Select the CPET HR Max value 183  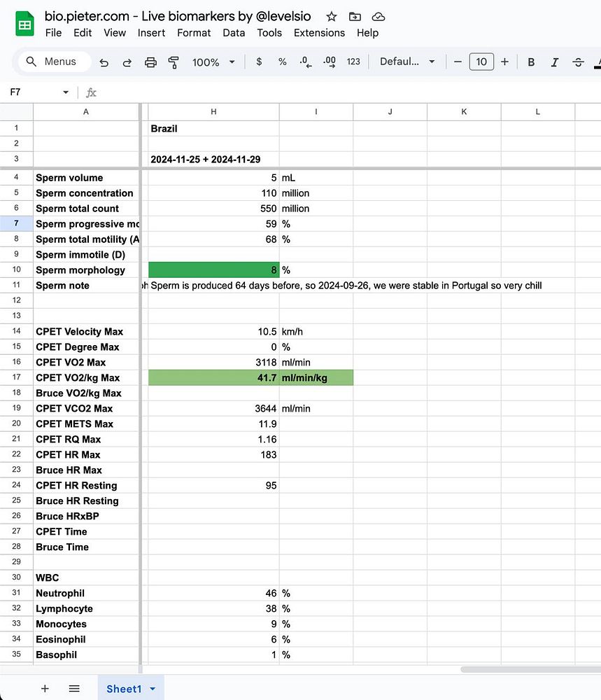click(x=213, y=455)
